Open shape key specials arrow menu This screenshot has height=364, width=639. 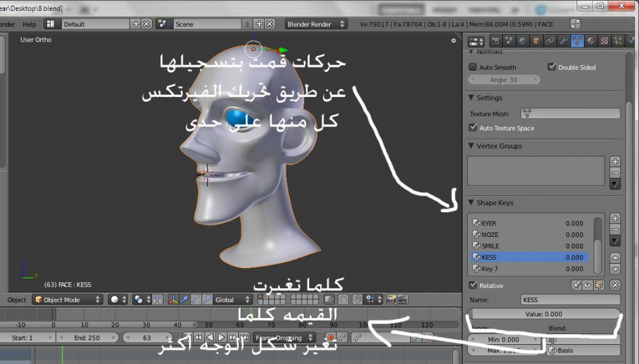(x=615, y=241)
